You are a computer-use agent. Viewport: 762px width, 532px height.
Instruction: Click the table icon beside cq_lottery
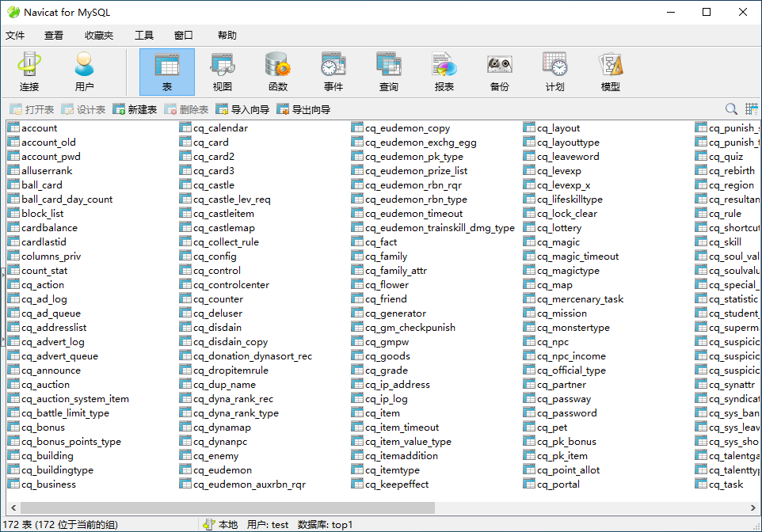coord(529,228)
